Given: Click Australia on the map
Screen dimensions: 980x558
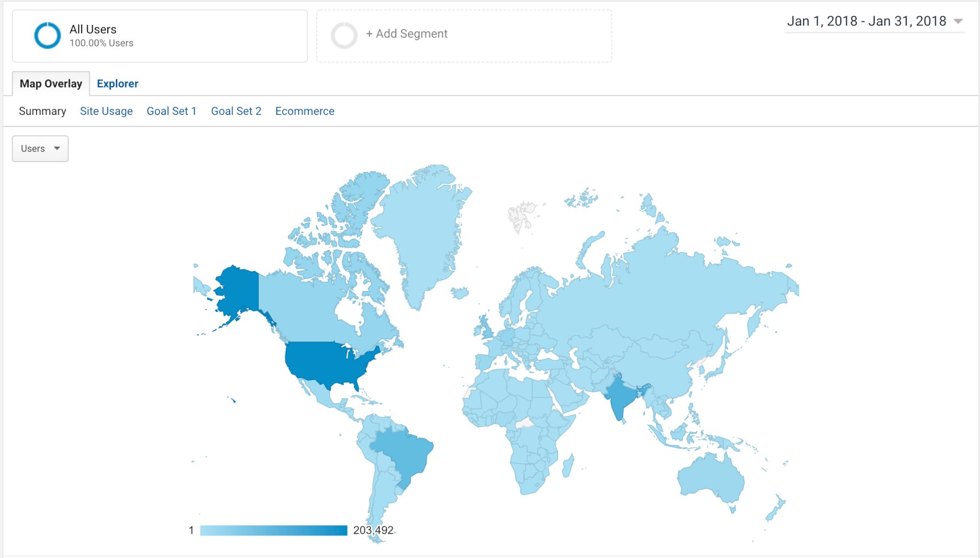Looking at the screenshot, I should pyautogui.click(x=711, y=479).
